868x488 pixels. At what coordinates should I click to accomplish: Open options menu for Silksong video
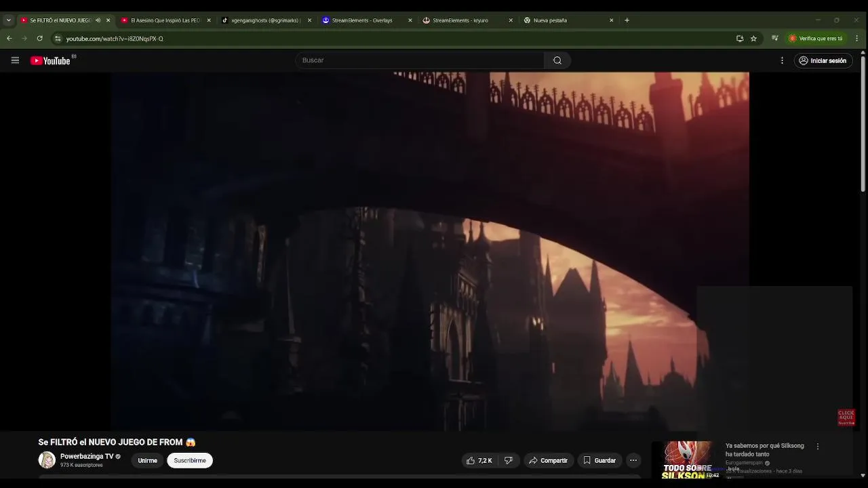click(818, 447)
